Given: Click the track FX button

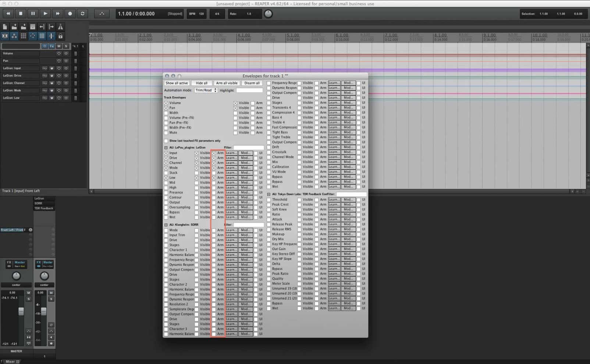Looking at the screenshot, I should click(x=52, y=46).
